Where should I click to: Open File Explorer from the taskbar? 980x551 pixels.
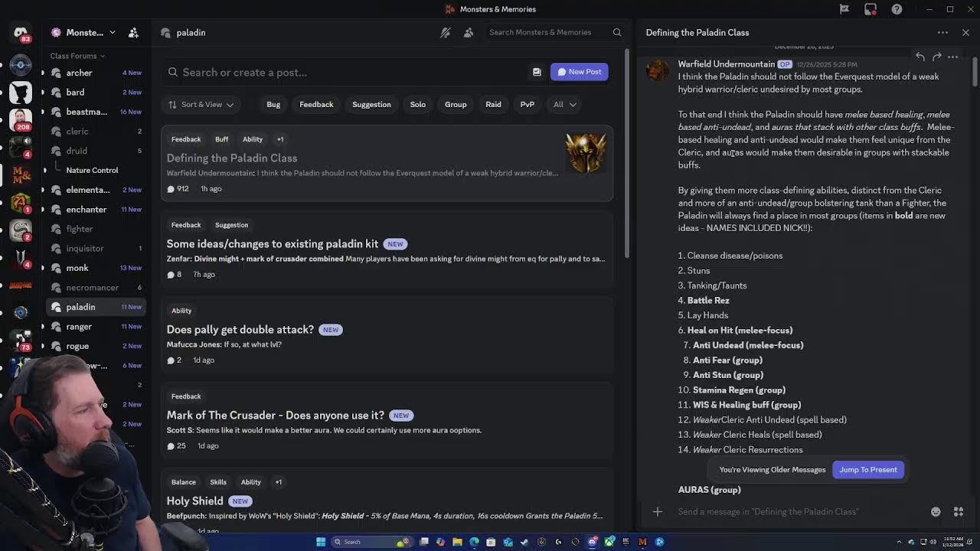(457, 542)
